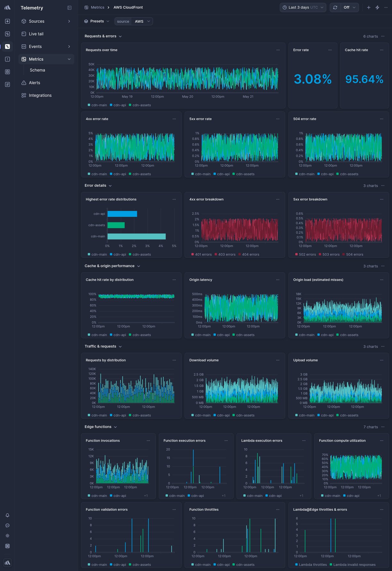Toggle the theme sun icon

pyautogui.click(x=7, y=536)
